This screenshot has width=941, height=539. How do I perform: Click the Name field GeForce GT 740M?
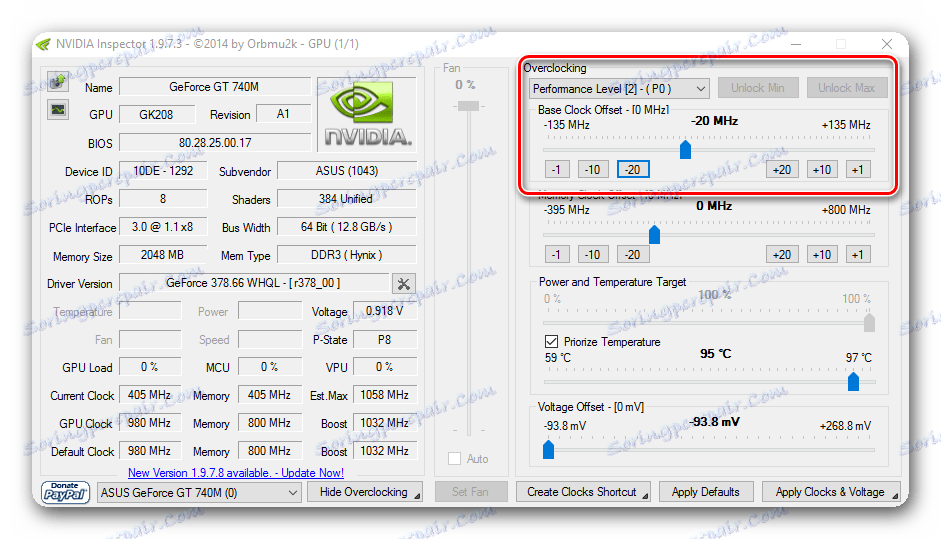click(x=215, y=87)
